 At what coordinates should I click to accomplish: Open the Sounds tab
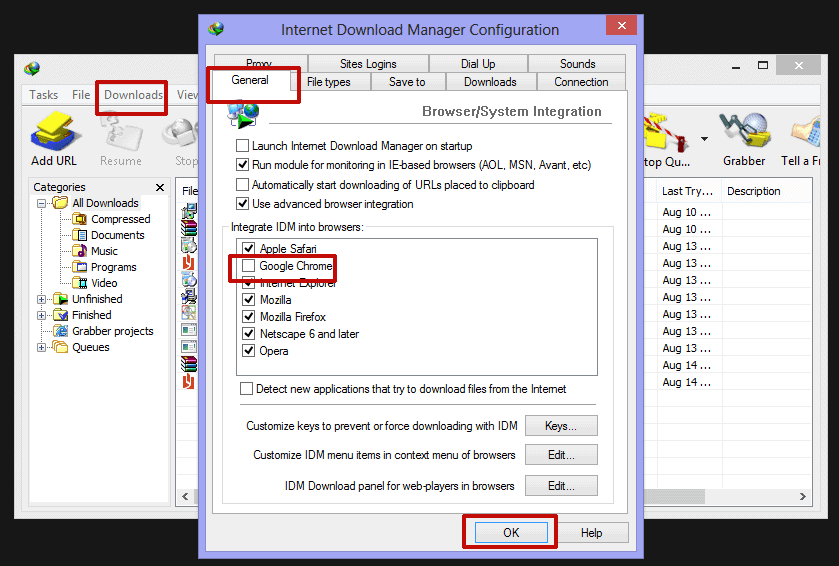point(577,64)
